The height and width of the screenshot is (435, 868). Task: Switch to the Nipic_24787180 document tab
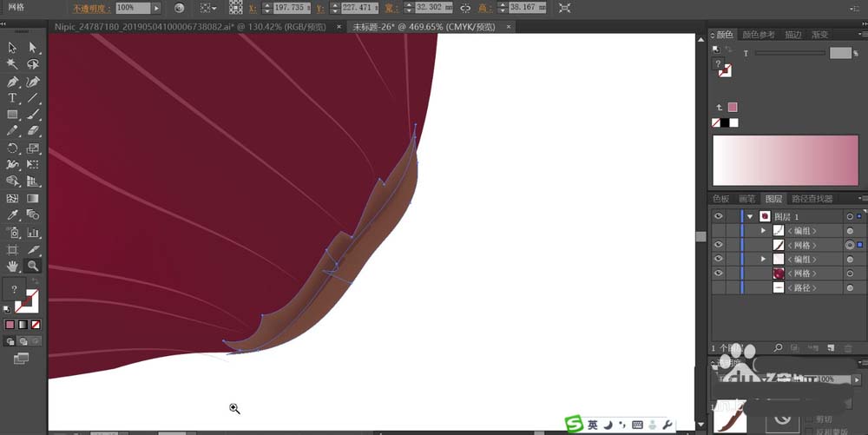click(x=190, y=27)
